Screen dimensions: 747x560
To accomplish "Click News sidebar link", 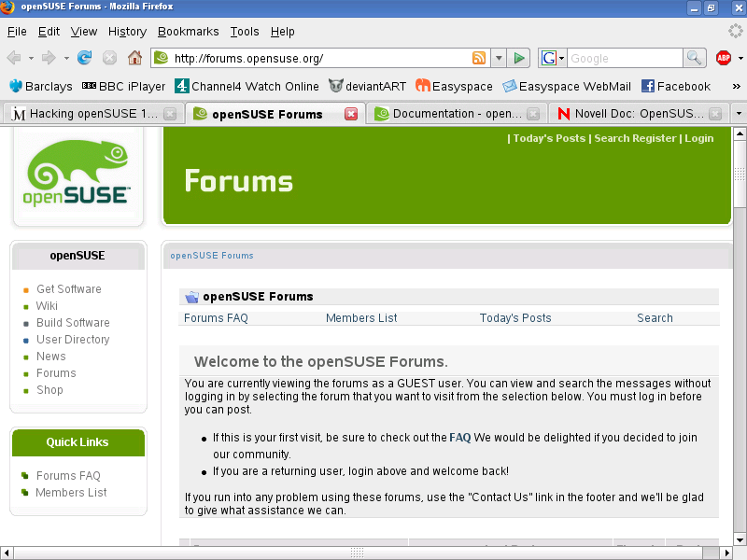I will pyautogui.click(x=51, y=357).
